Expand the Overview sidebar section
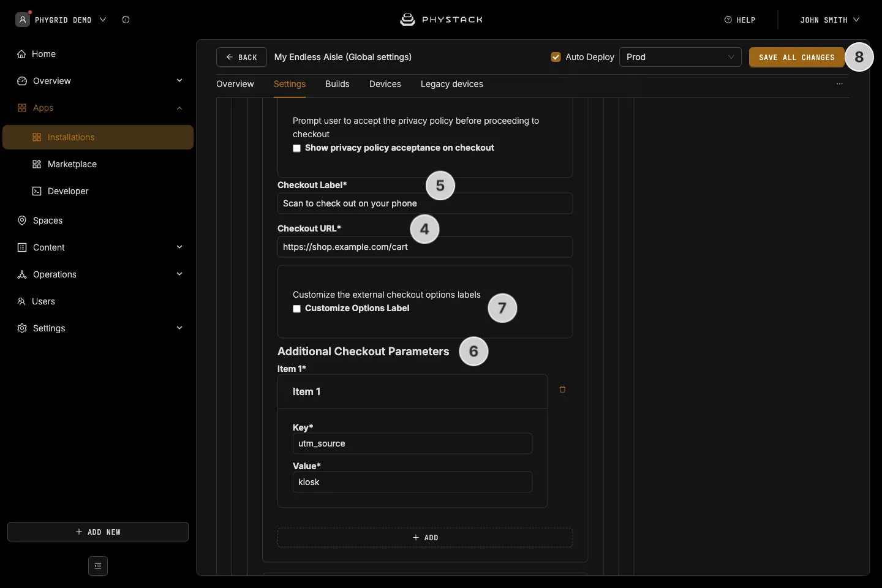 point(179,81)
